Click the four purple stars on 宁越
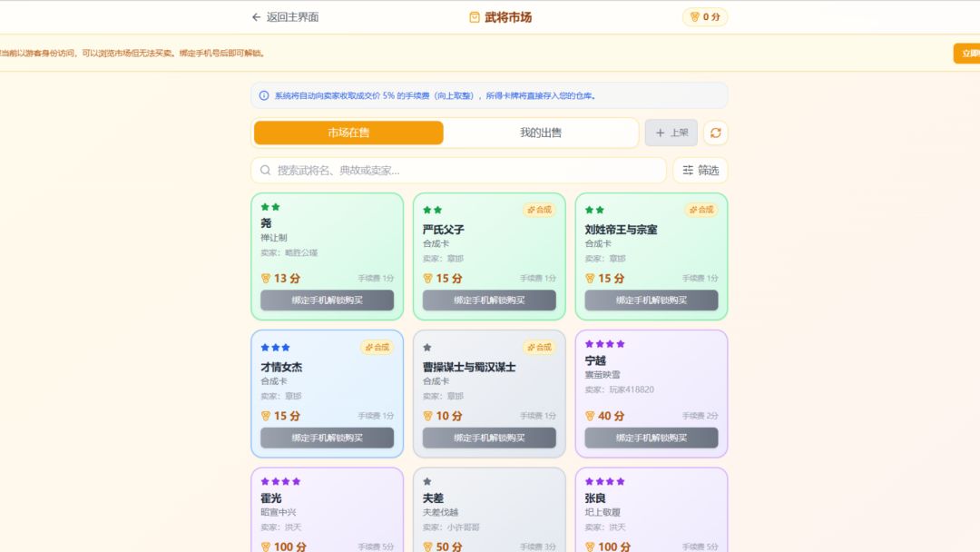980x552 pixels. click(604, 344)
